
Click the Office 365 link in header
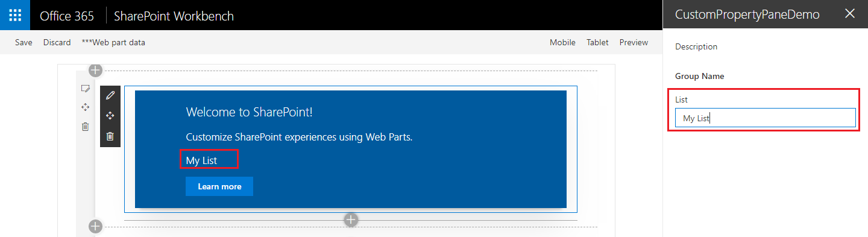67,16
